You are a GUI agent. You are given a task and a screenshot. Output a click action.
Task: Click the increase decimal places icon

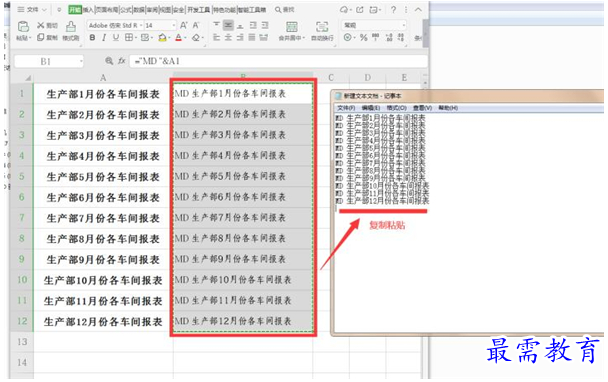(x=389, y=38)
